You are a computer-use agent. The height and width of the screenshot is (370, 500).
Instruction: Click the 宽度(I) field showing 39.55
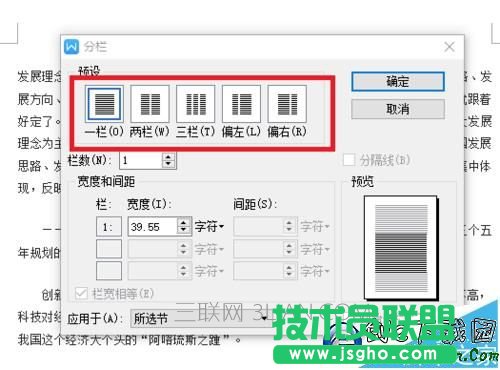click(x=152, y=227)
